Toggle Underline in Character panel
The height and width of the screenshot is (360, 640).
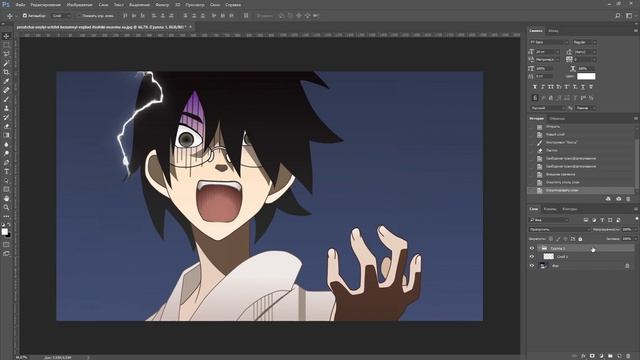(583, 87)
